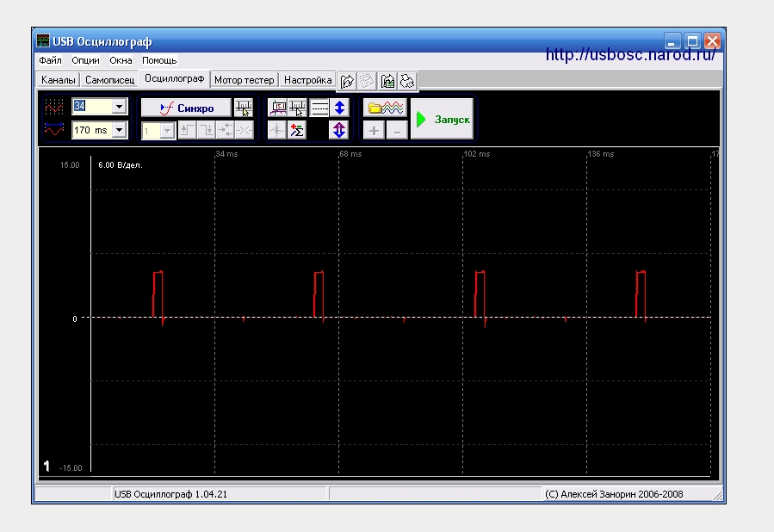Click the export to table icon

click(387, 82)
